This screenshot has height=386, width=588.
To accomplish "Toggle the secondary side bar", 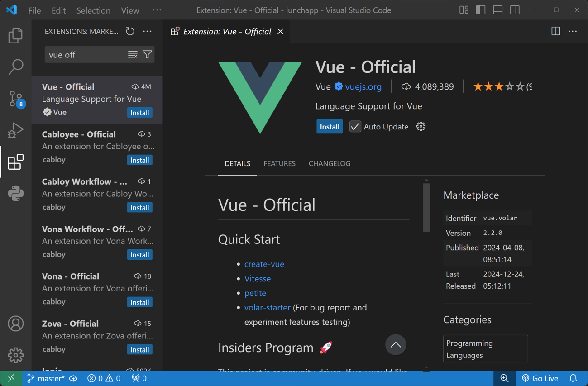I will point(515,10).
